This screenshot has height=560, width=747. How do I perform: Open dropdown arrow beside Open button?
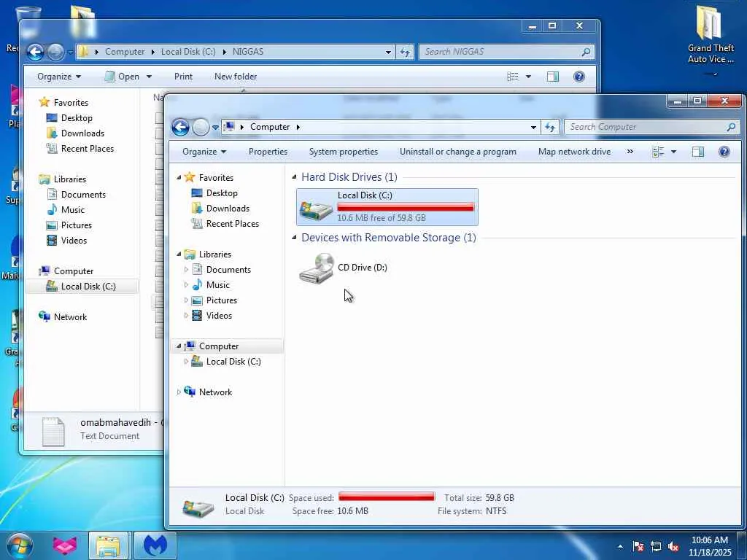click(149, 77)
